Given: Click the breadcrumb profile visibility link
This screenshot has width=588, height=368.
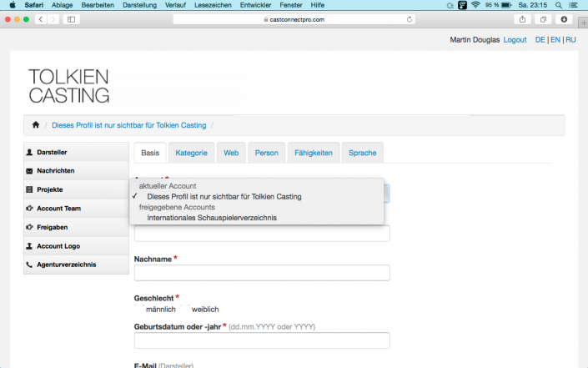Looking at the screenshot, I should point(129,125).
